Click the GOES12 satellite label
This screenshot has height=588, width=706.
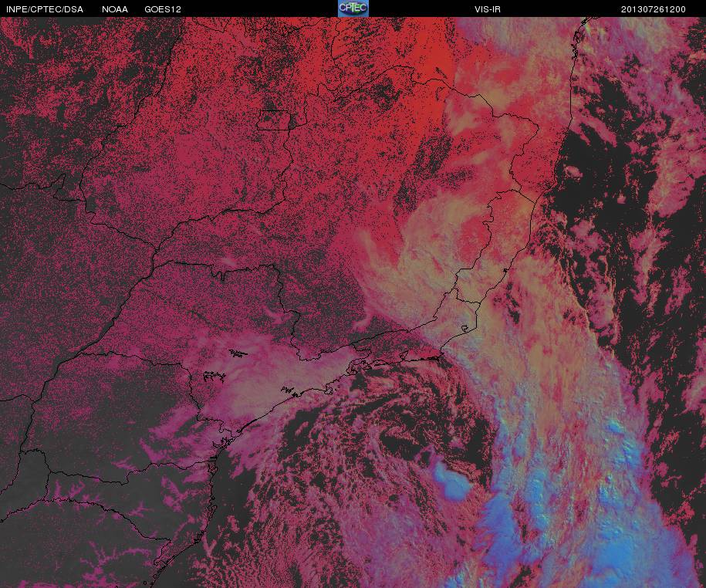coord(163,9)
